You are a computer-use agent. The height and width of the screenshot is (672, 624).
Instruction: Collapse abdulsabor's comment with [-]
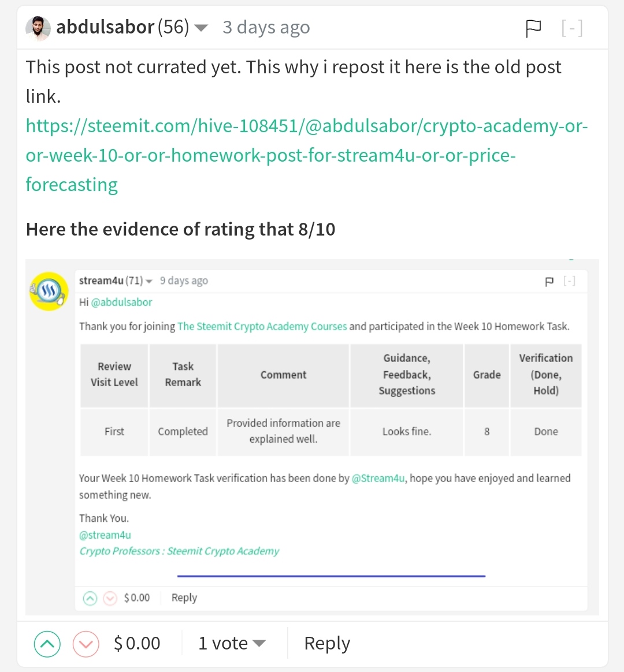(x=572, y=28)
